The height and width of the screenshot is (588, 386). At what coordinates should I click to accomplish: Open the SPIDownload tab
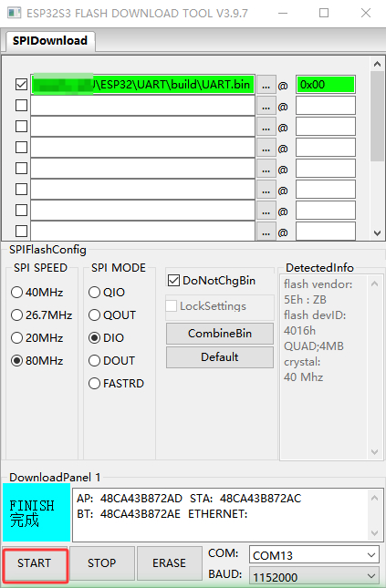point(50,40)
